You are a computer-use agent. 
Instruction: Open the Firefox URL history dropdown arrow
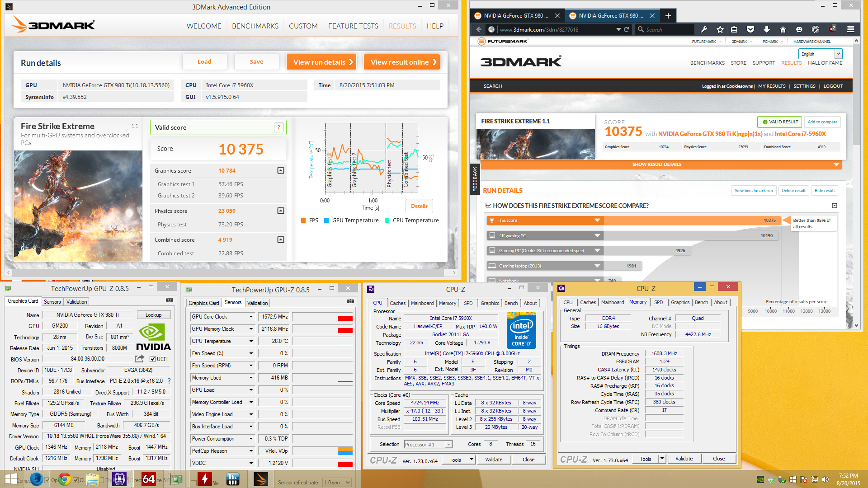(x=618, y=29)
